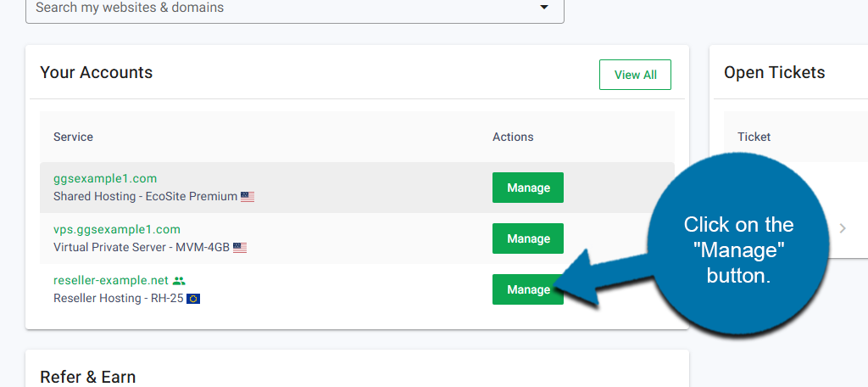Click the Refer & Earn panel heading
868x387 pixels.
[87, 377]
